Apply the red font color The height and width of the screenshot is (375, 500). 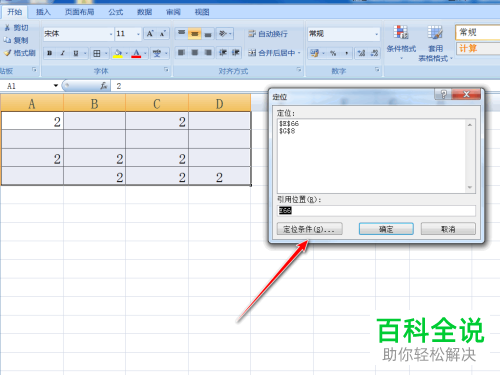pyautogui.click(x=136, y=53)
